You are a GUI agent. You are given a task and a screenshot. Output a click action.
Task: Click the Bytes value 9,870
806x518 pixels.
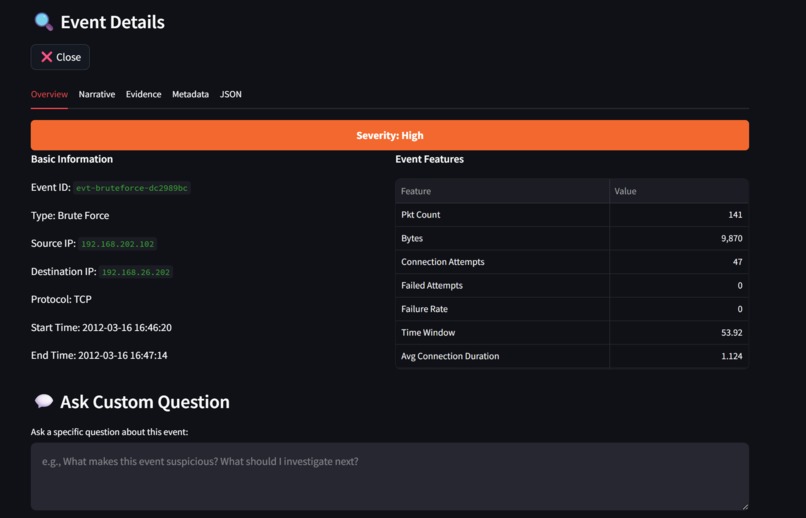click(x=731, y=238)
